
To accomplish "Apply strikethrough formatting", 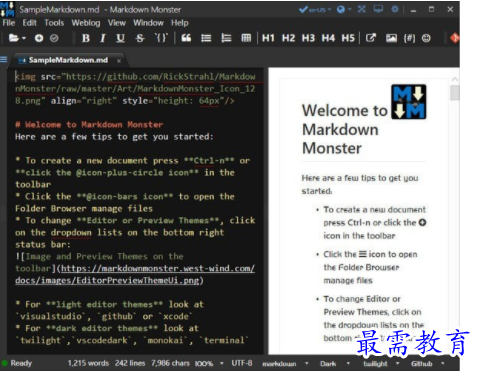I will coord(140,38).
